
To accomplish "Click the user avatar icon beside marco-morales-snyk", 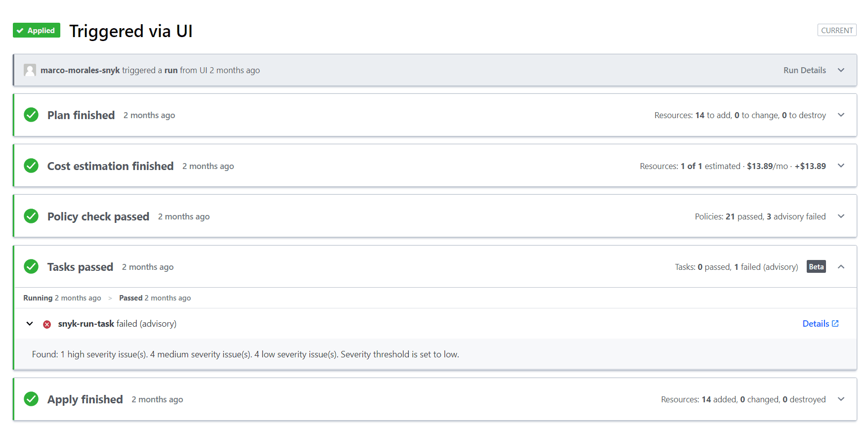I will (30, 70).
